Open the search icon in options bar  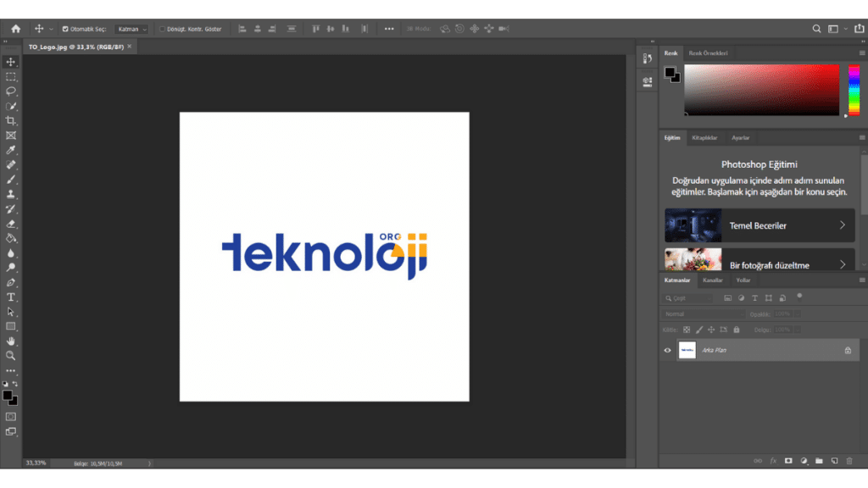(x=816, y=29)
